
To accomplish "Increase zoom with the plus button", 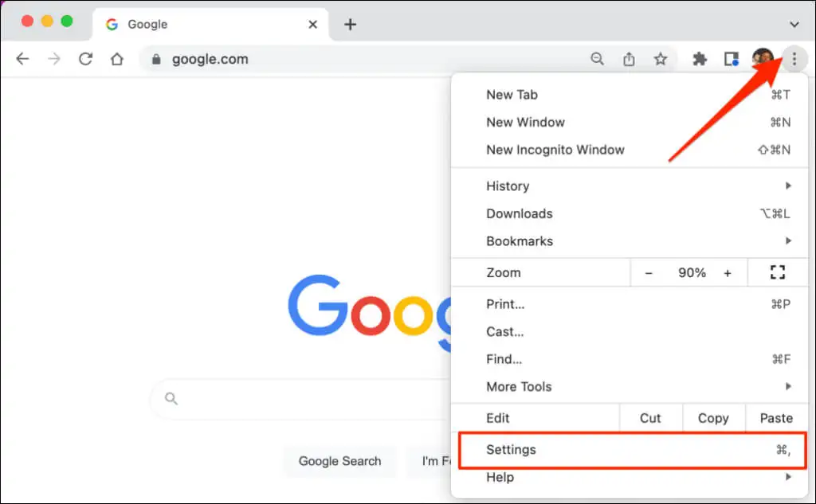I will coord(728,272).
